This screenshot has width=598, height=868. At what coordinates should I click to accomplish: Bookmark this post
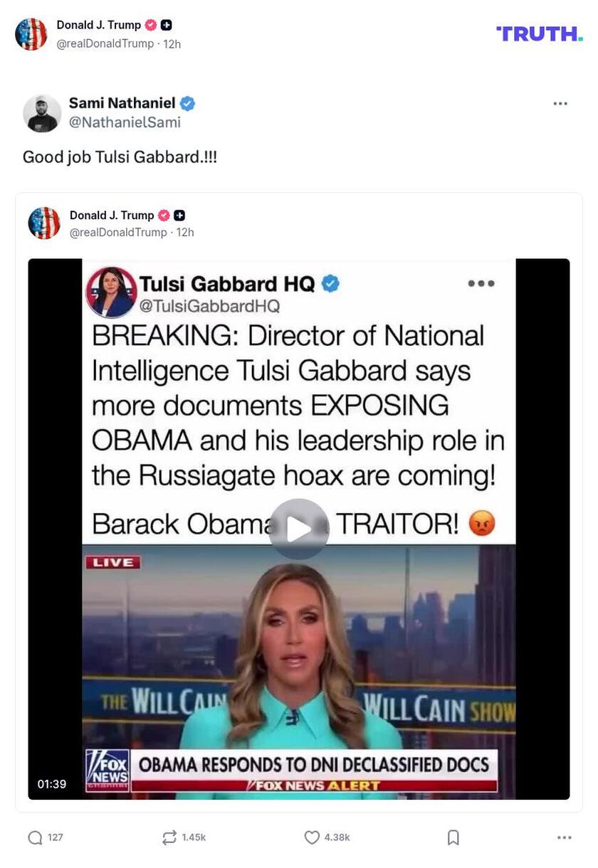pyautogui.click(x=453, y=837)
